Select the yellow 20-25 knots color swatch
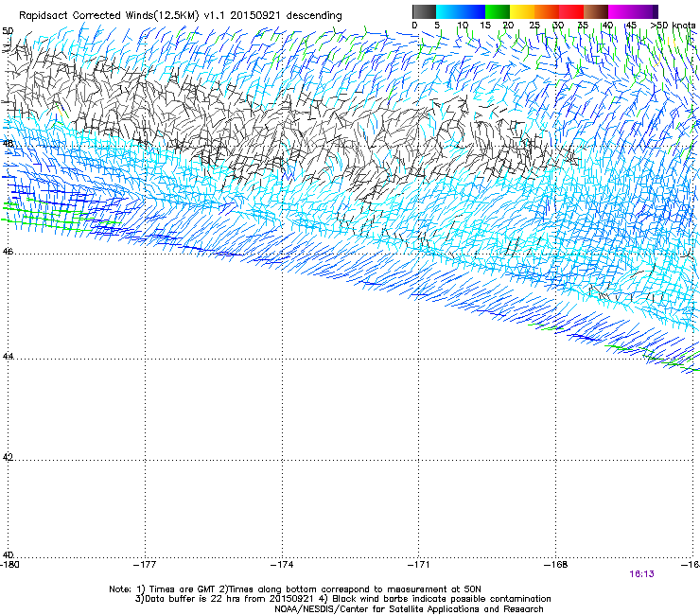Viewport: 700px width, 615px height. 522,11
